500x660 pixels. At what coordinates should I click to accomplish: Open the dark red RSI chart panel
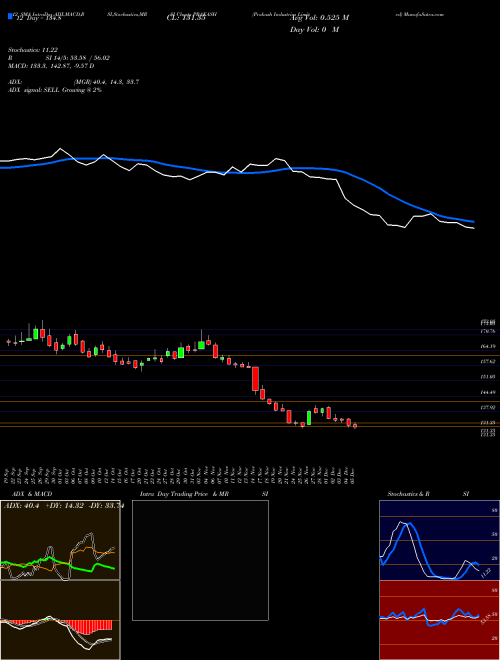[439, 620]
